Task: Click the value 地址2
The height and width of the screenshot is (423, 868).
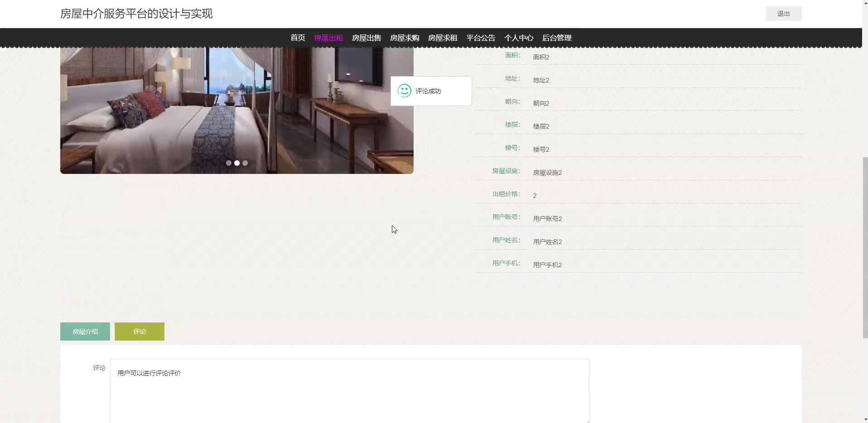Action: click(x=541, y=80)
